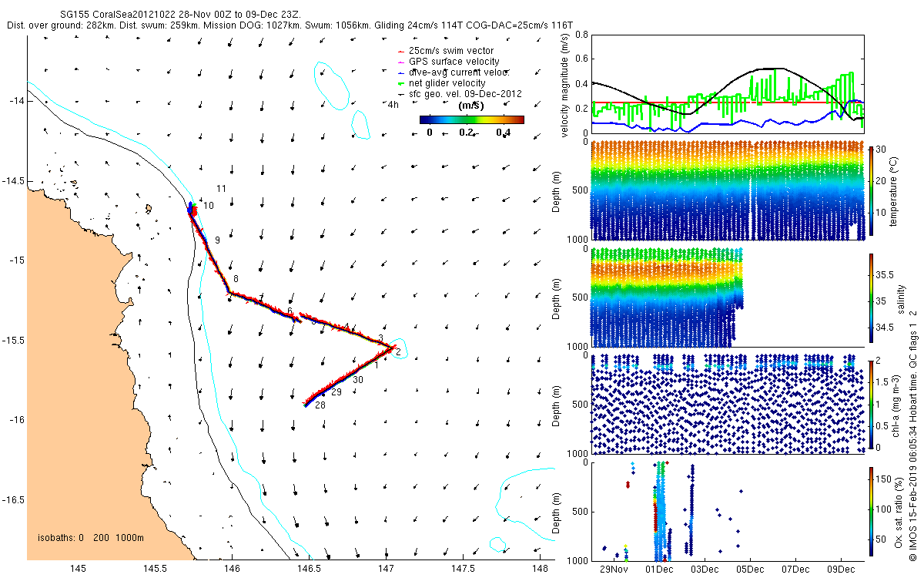Viewport: 924px width, 578px height.
Task: Click the glider track turning point near 147
Action: click(391, 349)
